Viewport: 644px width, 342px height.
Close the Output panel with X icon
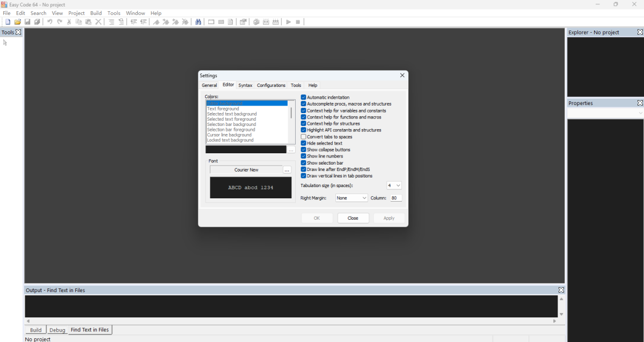[x=561, y=290]
